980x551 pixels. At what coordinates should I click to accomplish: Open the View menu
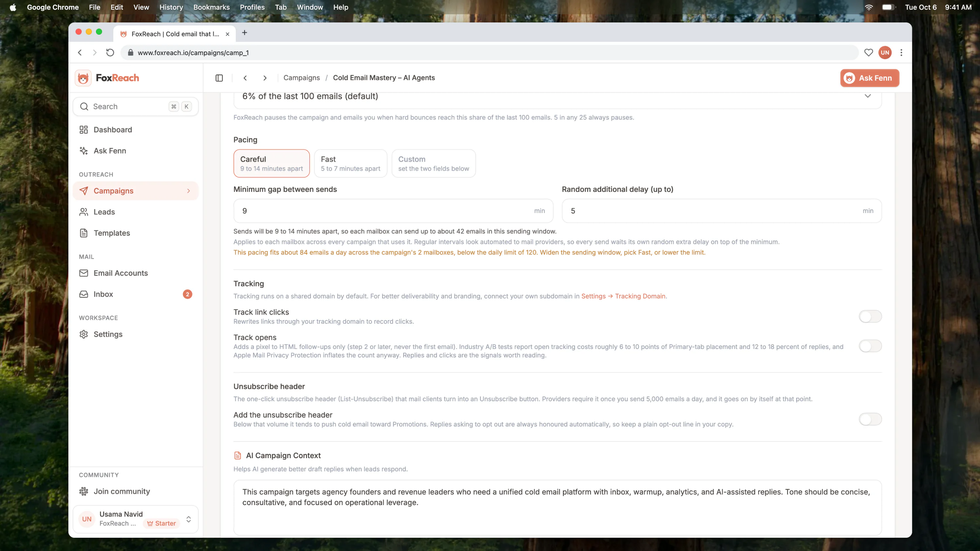141,7
